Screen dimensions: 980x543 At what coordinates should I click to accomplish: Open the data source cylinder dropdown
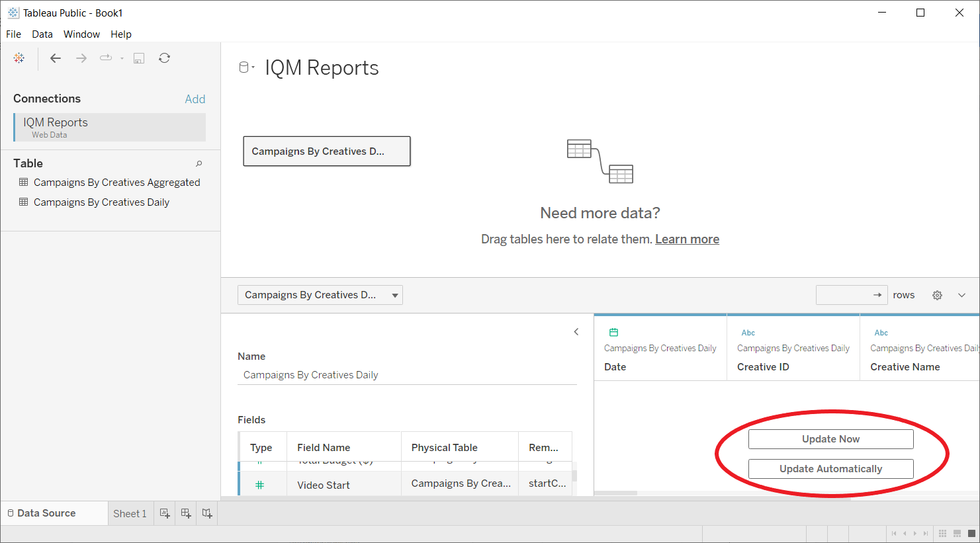246,67
